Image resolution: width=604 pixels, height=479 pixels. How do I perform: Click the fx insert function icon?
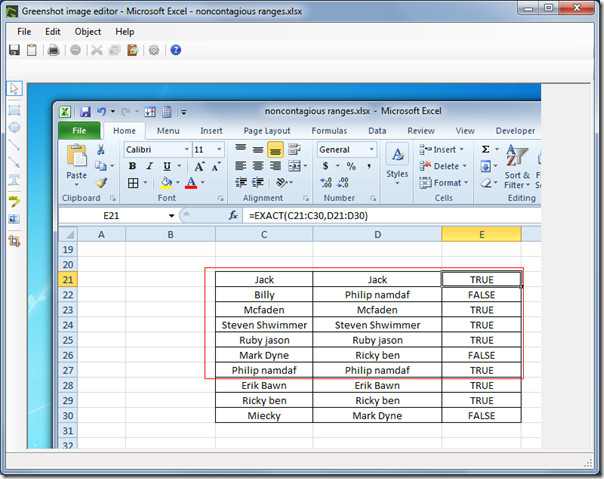tap(233, 215)
